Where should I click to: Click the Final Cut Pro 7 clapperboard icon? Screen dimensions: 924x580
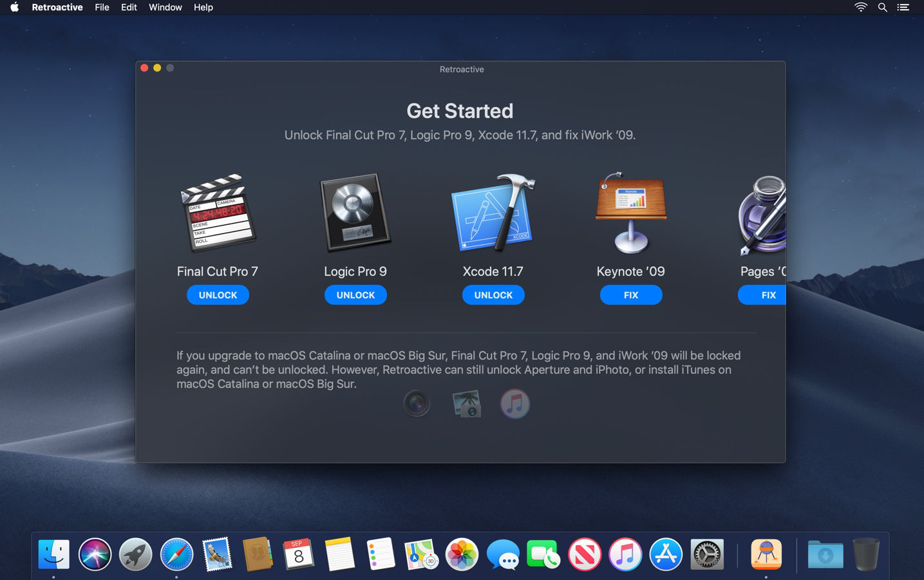point(219,213)
